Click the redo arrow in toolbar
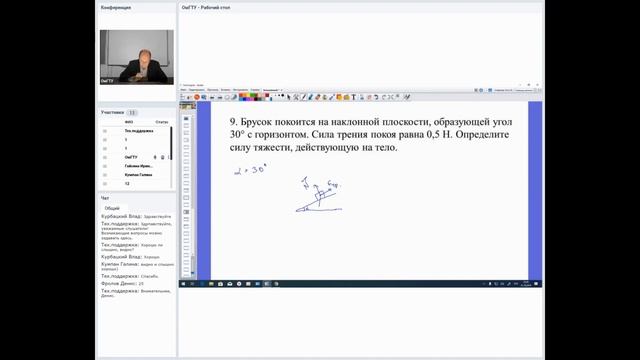 (384, 97)
